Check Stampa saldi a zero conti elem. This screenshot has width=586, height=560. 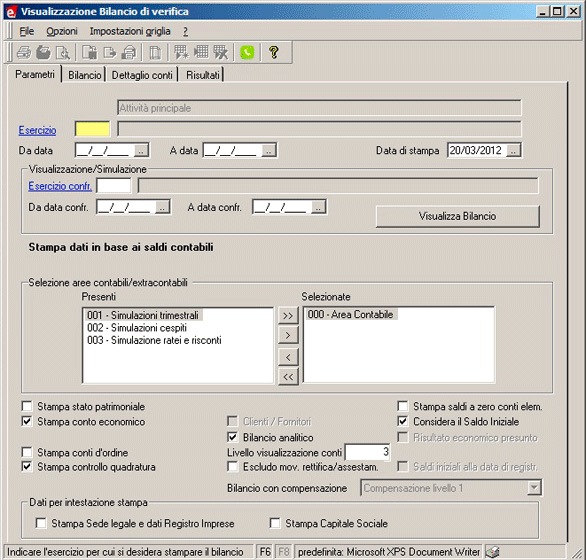coord(403,406)
